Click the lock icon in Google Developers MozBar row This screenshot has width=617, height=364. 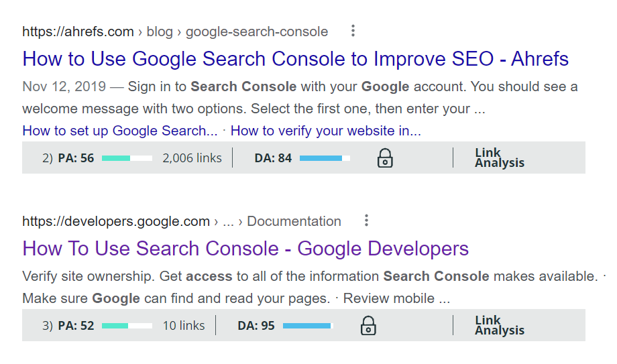point(368,326)
